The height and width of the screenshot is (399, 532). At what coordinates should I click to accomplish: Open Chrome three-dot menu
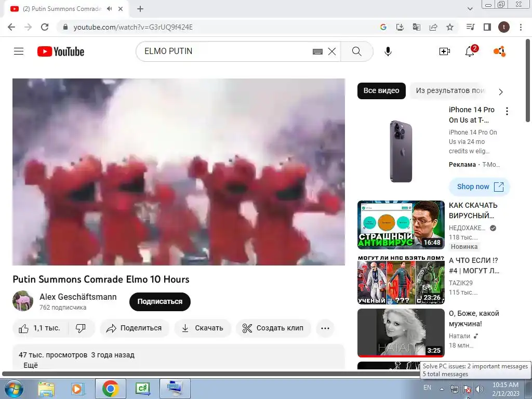tap(521, 27)
